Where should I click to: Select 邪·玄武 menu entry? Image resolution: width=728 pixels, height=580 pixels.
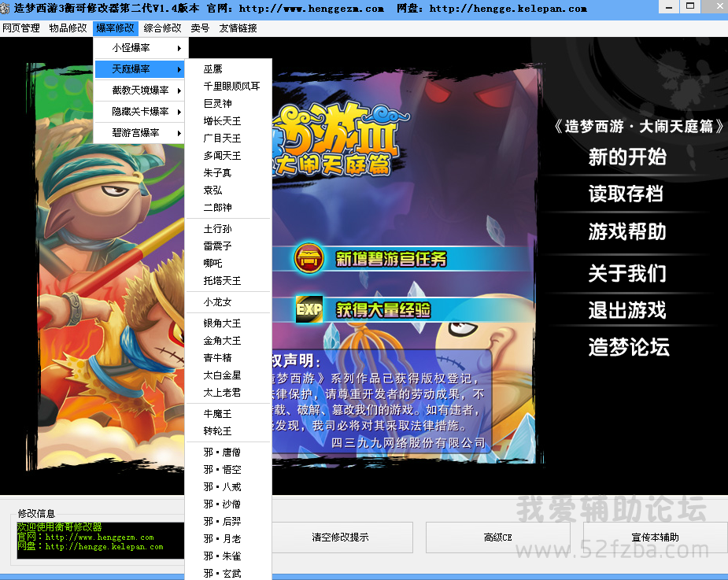click(228, 574)
